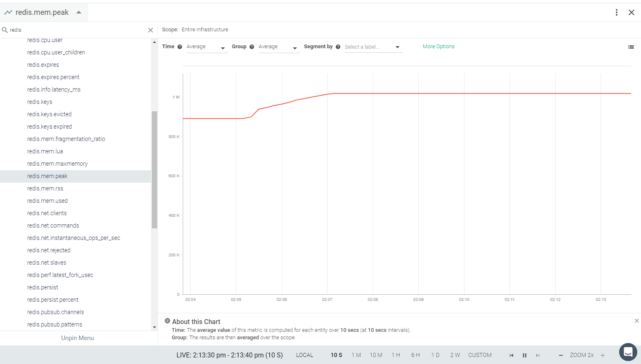The height and width of the screenshot is (364, 641).
Task: Select the 6 H time range
Action: click(415, 355)
